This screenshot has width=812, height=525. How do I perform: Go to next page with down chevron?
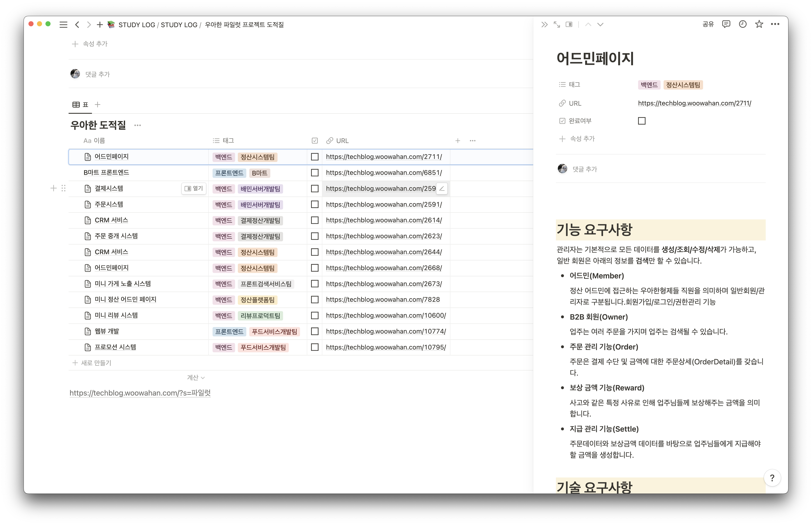(600, 25)
